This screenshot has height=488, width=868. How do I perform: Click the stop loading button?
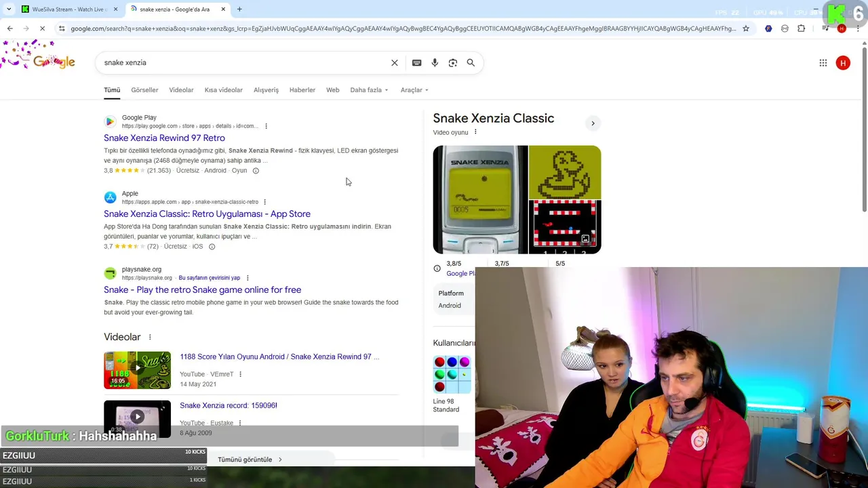(x=42, y=28)
